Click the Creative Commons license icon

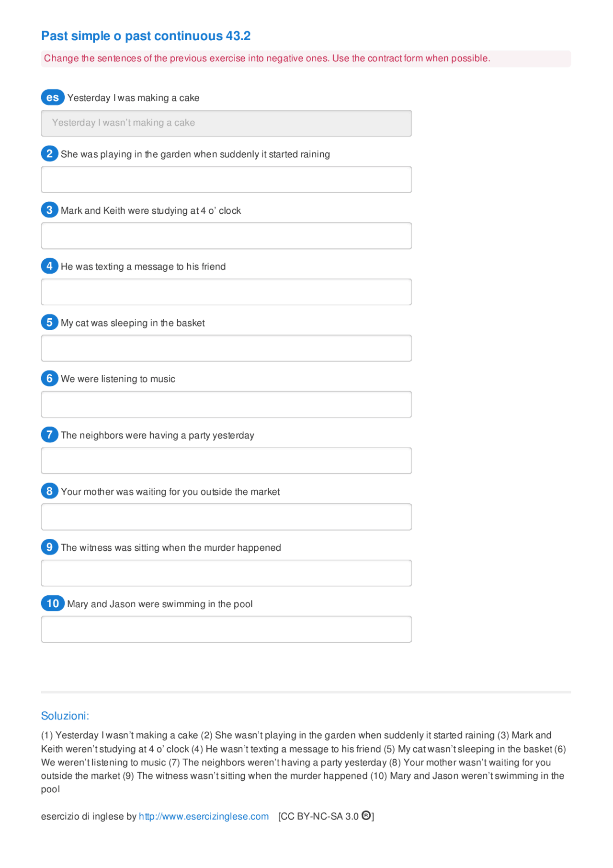point(366,816)
